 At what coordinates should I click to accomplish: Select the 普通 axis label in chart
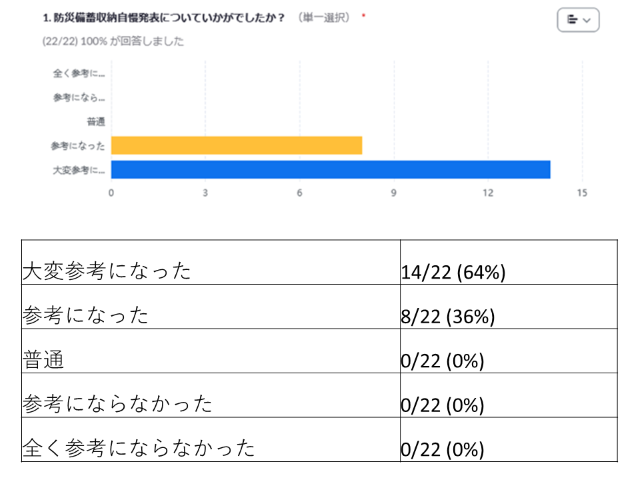tap(97, 121)
